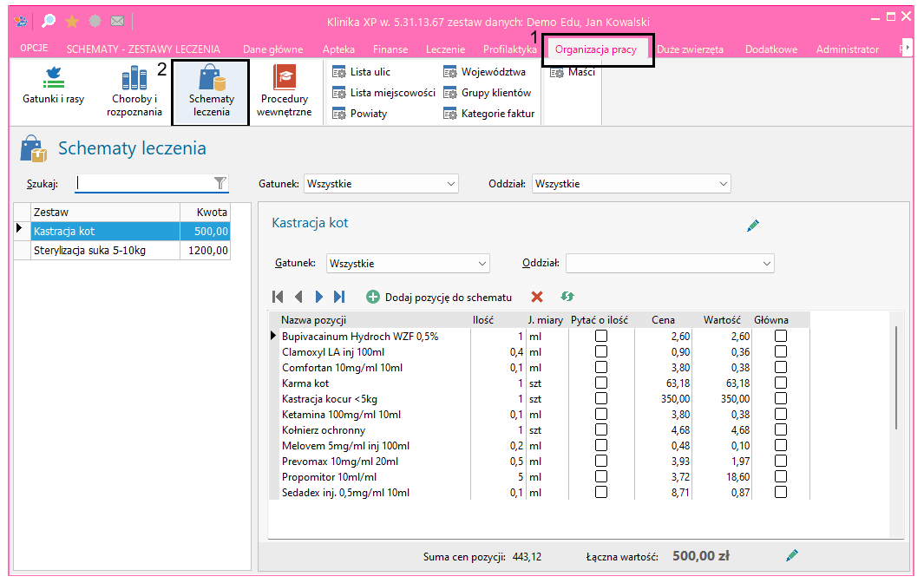
Task: Open Procedury wewnętrzne
Action: coord(284,91)
